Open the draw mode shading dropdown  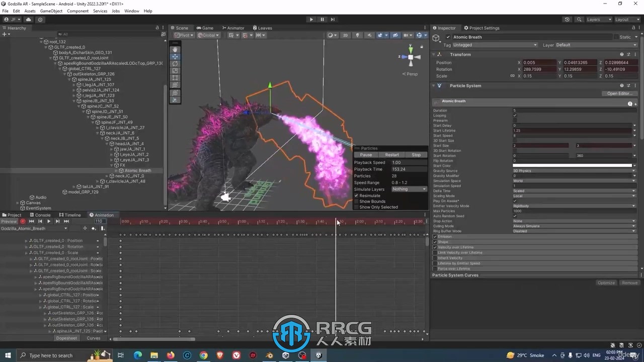(333, 35)
